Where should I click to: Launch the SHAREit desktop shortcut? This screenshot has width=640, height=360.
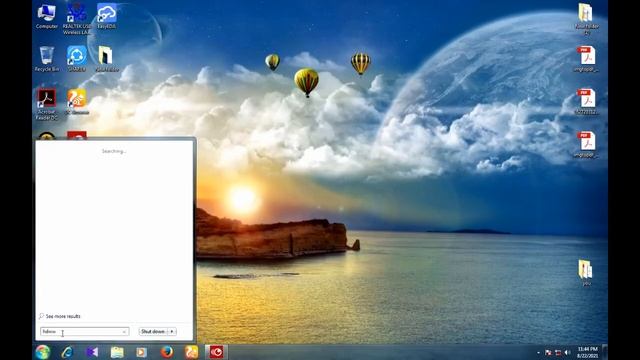(x=77, y=59)
